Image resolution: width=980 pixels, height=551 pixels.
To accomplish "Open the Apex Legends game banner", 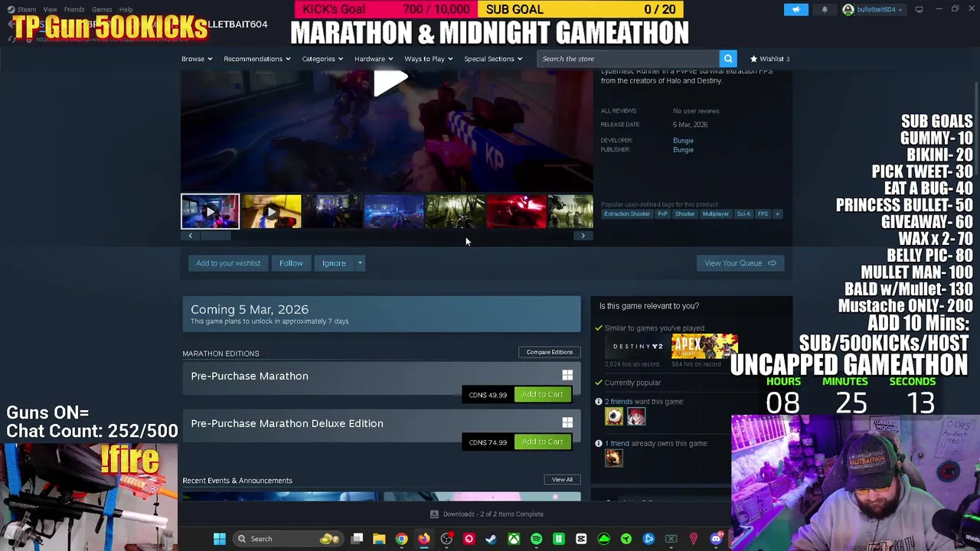I will click(x=704, y=346).
